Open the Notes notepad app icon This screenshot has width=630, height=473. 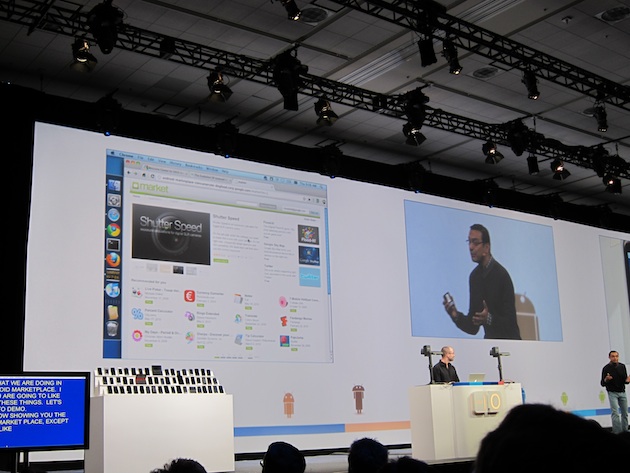[x=238, y=298]
